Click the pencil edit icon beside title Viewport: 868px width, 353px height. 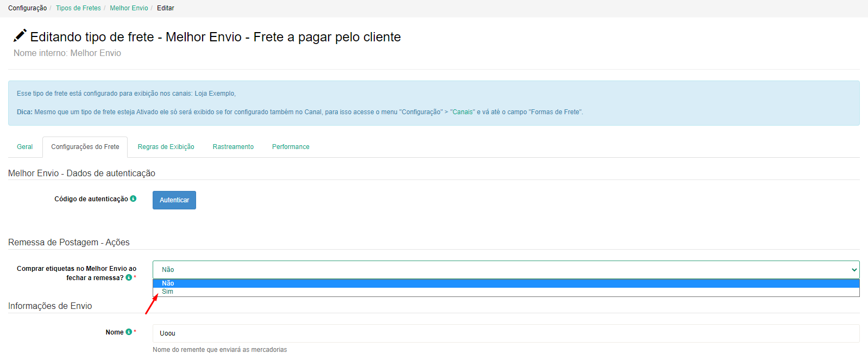point(20,35)
